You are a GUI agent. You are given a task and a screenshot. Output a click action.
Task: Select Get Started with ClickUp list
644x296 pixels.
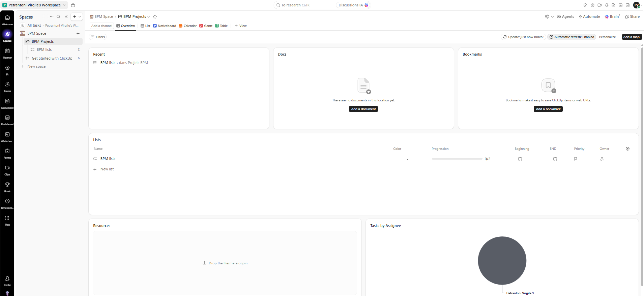[53, 58]
